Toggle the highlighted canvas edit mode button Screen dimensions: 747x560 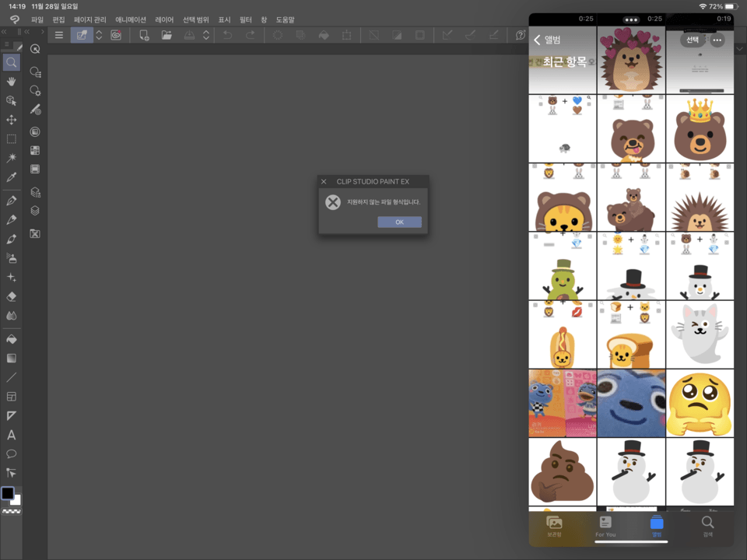point(82,35)
